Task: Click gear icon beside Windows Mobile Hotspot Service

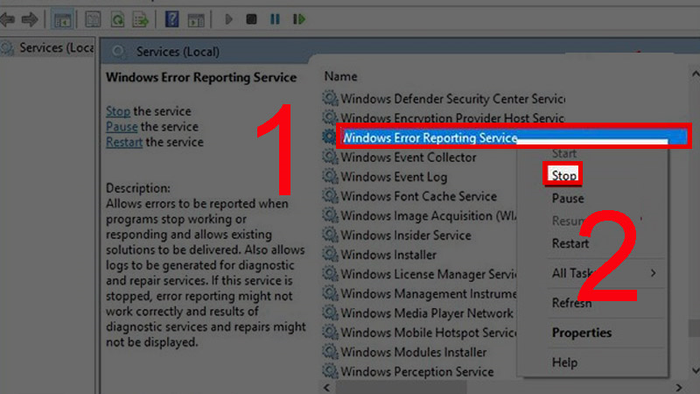Action: tap(330, 332)
